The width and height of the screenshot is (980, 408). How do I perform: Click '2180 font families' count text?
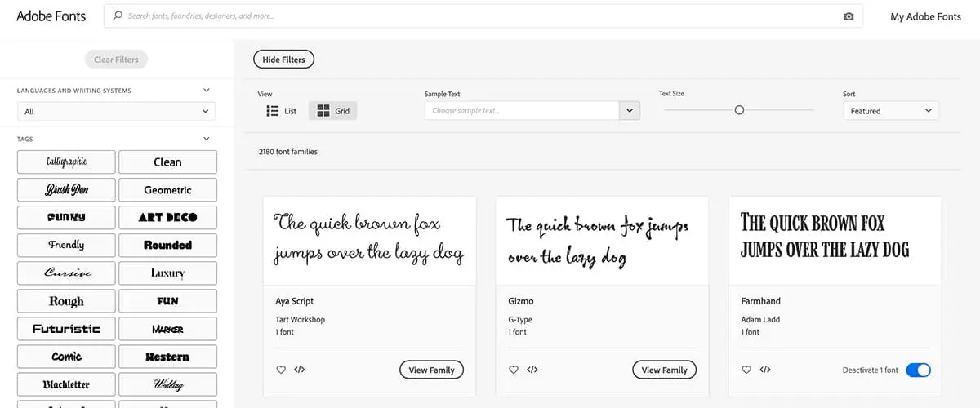pyautogui.click(x=288, y=152)
